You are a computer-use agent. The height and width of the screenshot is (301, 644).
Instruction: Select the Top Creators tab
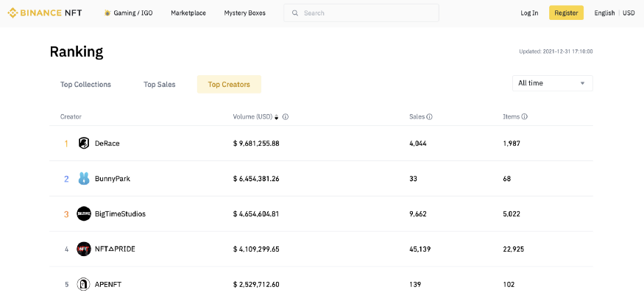coord(229,84)
